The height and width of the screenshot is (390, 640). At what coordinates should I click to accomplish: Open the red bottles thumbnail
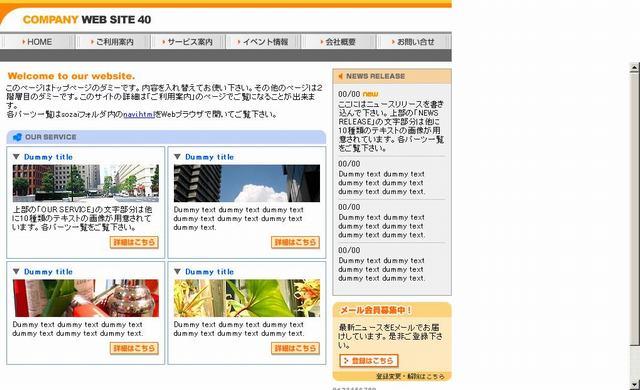coord(86,298)
